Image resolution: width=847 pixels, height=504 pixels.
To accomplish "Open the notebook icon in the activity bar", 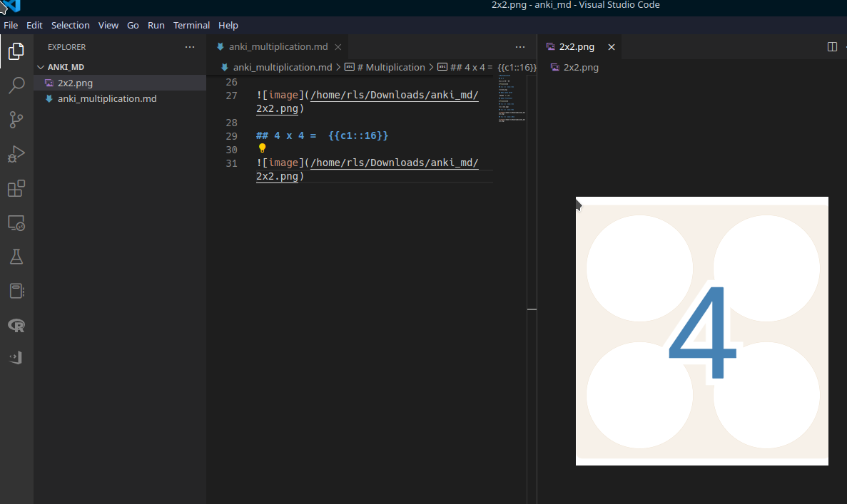I will [16, 292].
